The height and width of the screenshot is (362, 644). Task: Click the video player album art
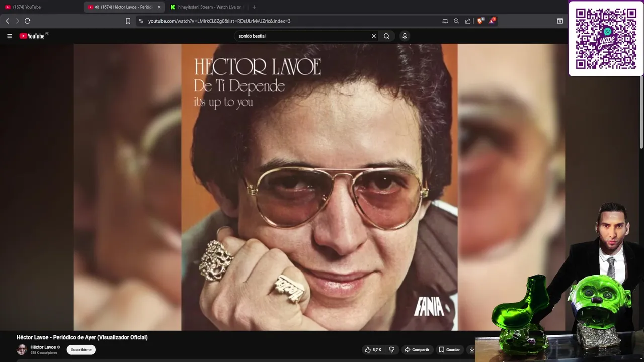pos(319,187)
